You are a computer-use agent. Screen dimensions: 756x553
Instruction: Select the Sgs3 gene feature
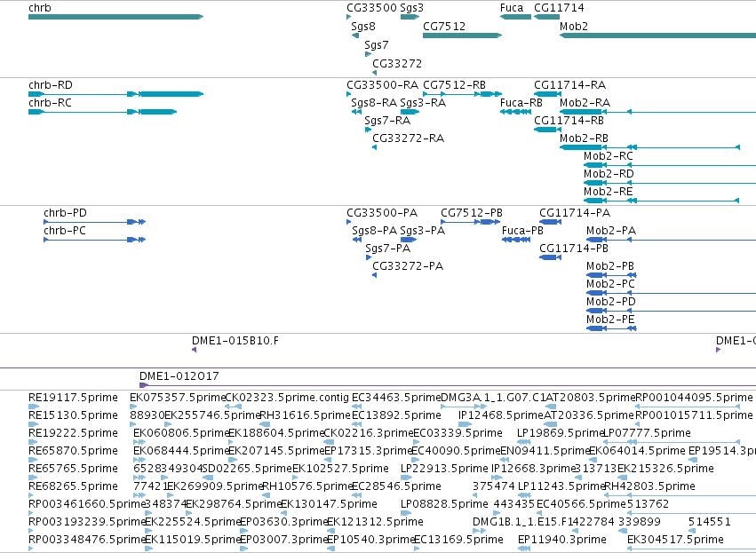pos(410,17)
